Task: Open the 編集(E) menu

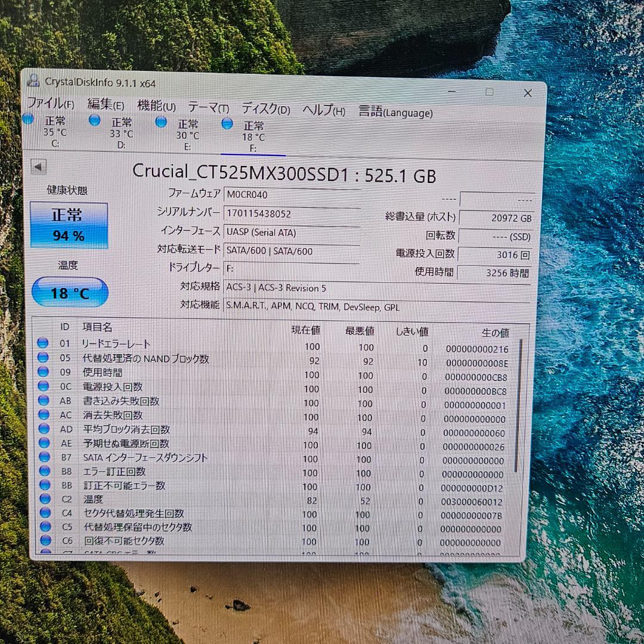Action: (106, 105)
